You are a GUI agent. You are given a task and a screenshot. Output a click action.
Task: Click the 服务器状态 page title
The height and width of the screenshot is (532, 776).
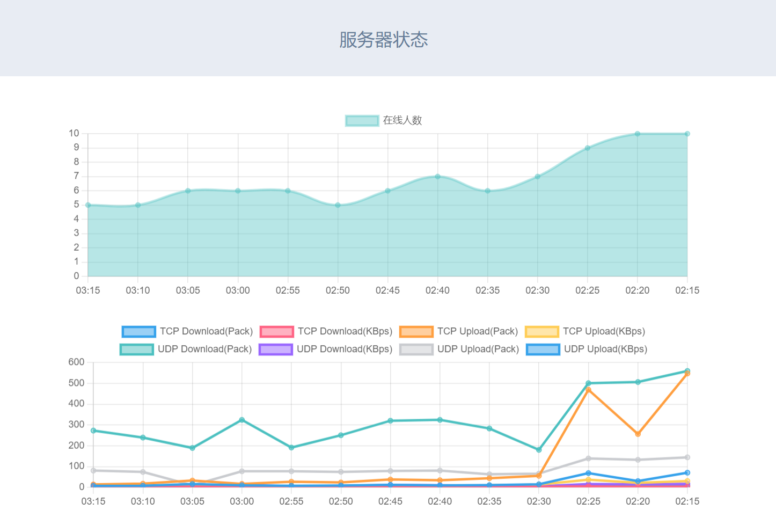pos(383,40)
